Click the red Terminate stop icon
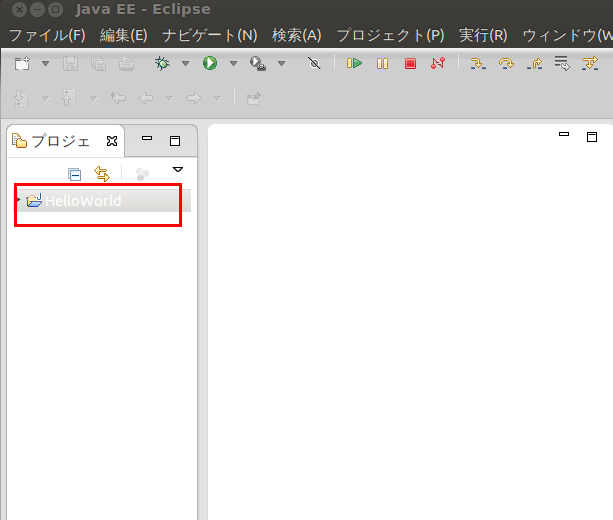The image size is (613, 520). 410,63
